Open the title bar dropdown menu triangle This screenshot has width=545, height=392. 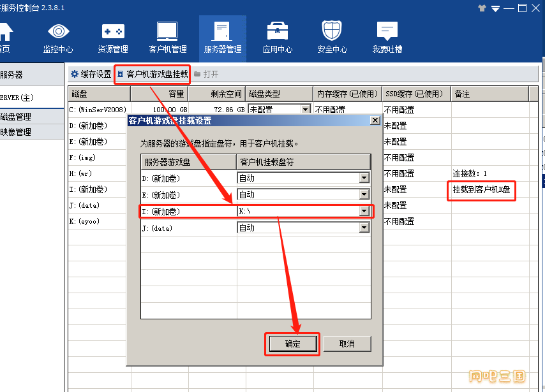pyautogui.click(x=495, y=9)
